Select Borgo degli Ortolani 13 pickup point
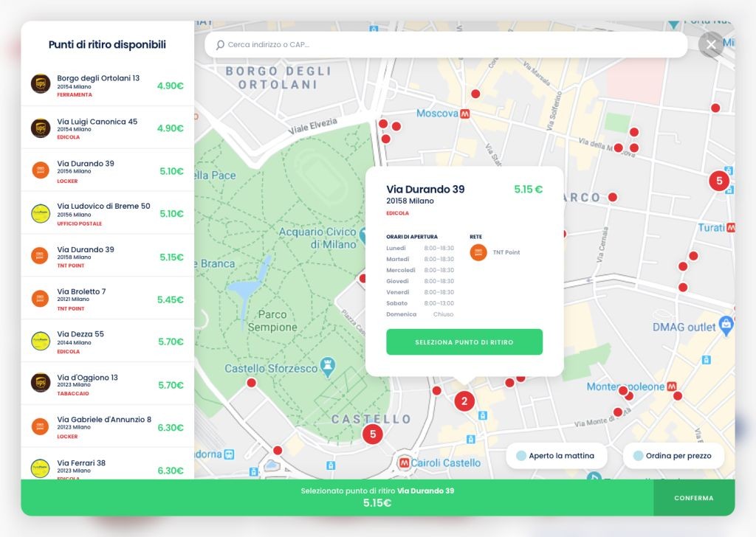The image size is (756, 537). [x=108, y=86]
